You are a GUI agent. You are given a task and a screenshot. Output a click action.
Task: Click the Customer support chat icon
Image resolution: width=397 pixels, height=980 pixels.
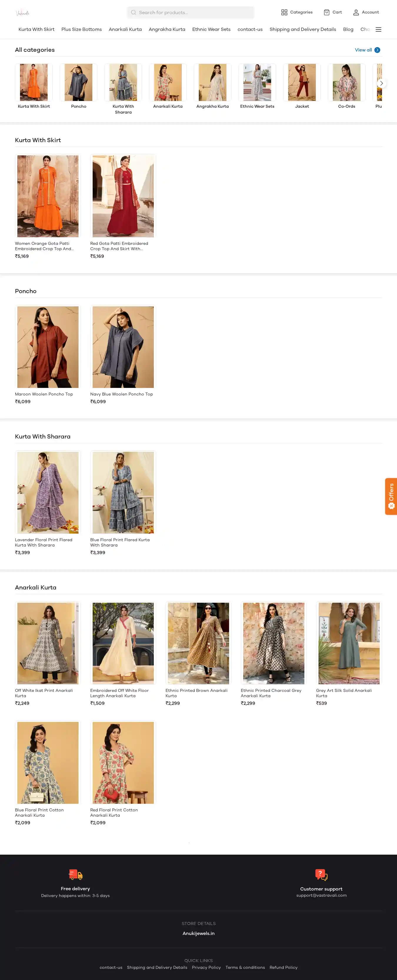(x=321, y=875)
